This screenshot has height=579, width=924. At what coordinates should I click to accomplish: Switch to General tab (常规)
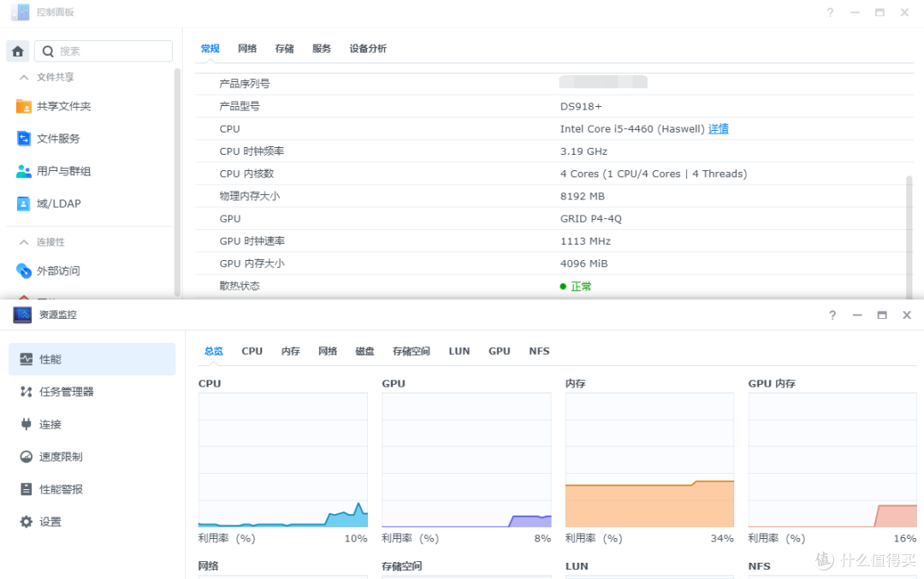pos(210,48)
